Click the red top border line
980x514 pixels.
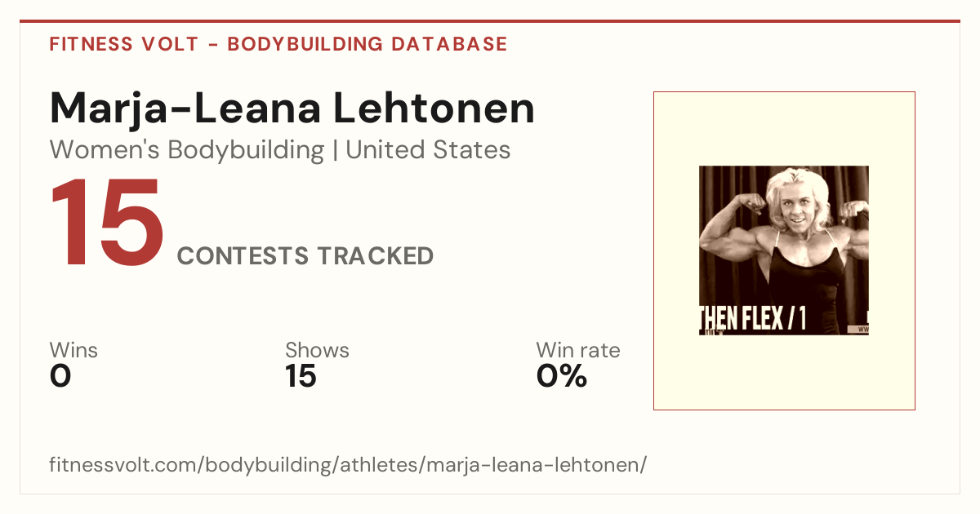[490, 21]
